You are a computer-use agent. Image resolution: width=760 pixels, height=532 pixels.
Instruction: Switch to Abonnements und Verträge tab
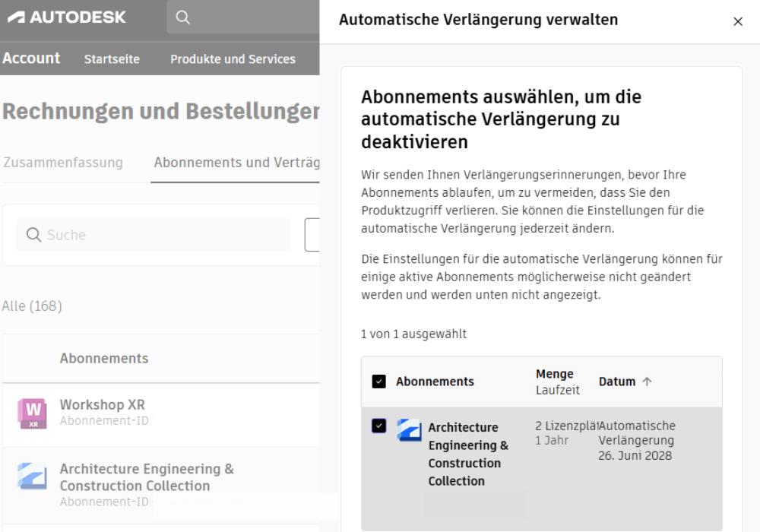click(x=236, y=163)
